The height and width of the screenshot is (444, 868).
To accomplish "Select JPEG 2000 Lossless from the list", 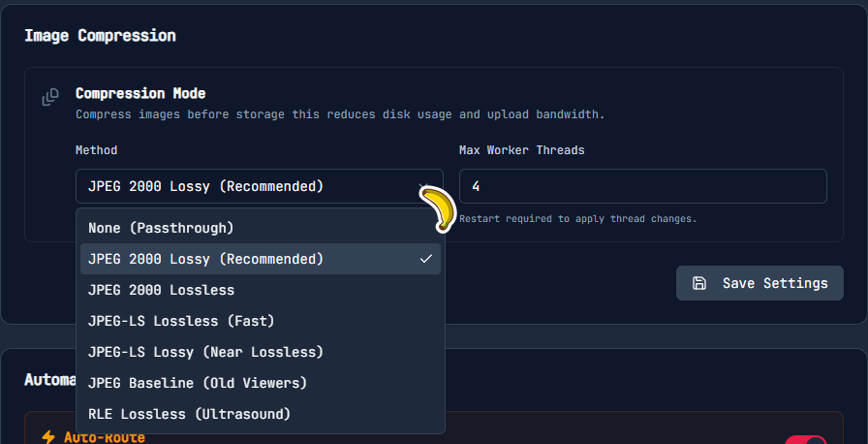I will (x=161, y=290).
